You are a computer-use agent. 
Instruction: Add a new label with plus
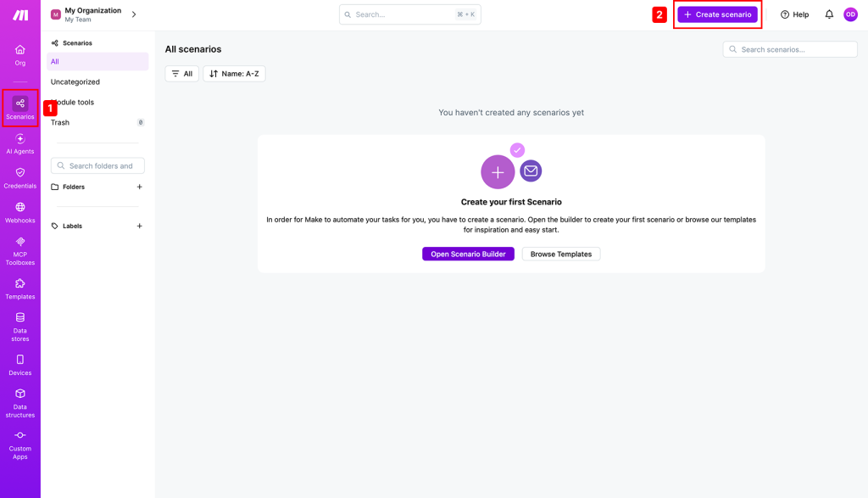140,226
